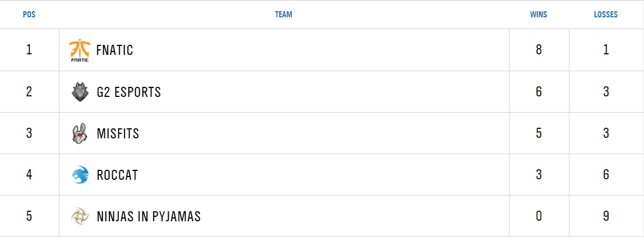Image resolution: width=644 pixels, height=237 pixels.
Task: Click position number 1 in standings
Action: pyautogui.click(x=29, y=50)
